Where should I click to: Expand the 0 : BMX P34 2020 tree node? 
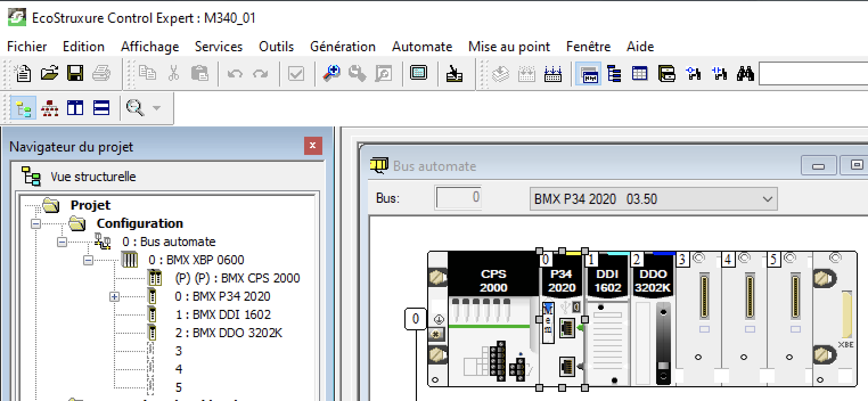[x=114, y=297]
